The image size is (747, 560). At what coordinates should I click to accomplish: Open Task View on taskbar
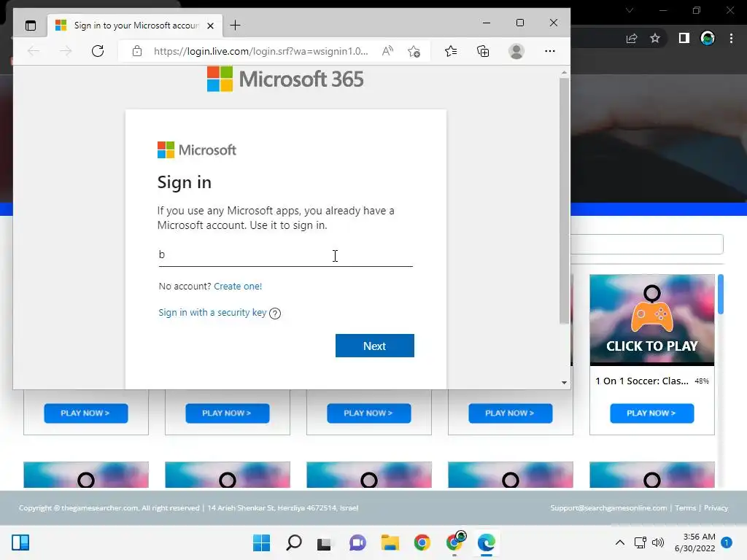325,542
